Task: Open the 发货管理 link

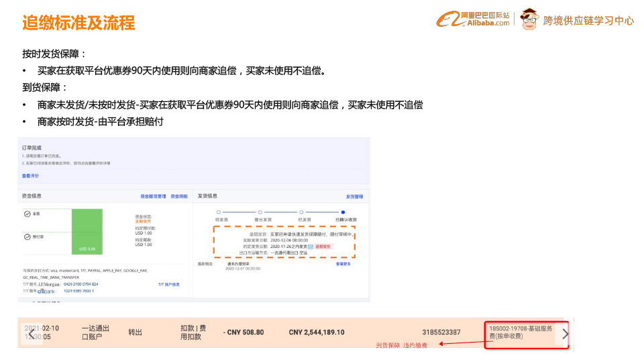Action: [x=354, y=196]
